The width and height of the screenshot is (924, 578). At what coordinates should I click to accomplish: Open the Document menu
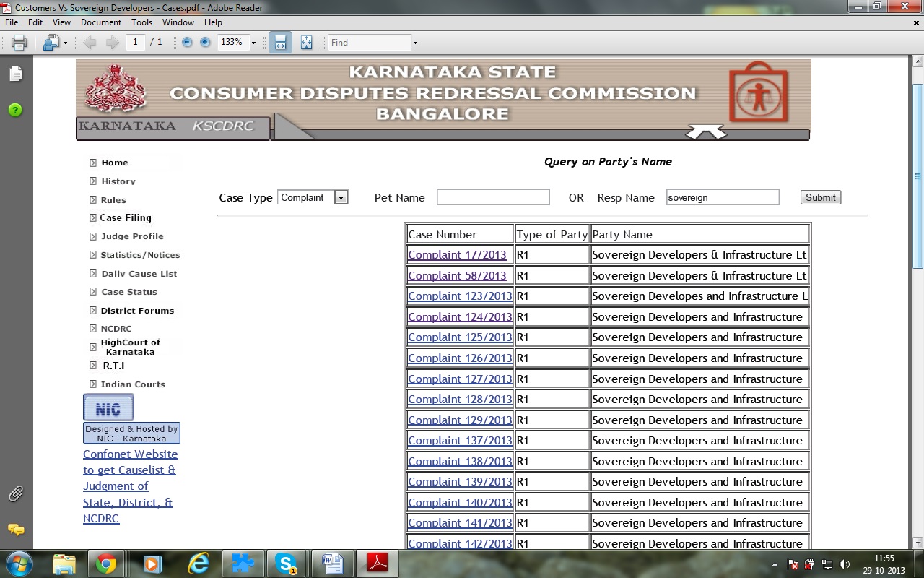click(x=101, y=22)
